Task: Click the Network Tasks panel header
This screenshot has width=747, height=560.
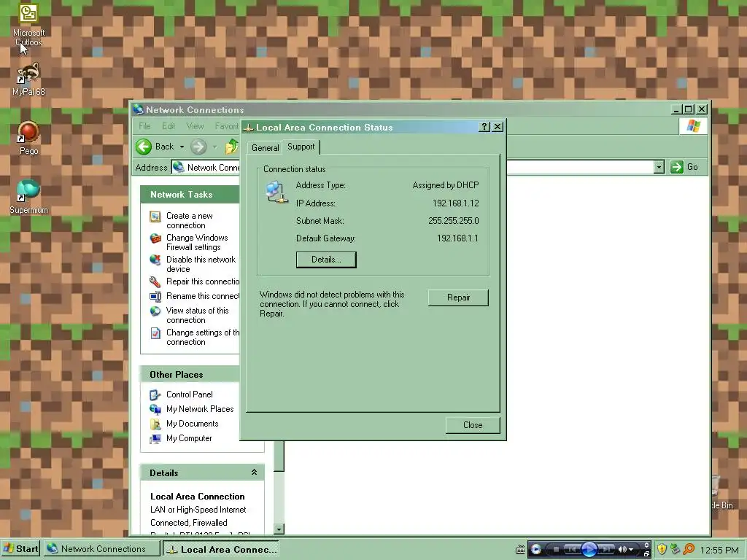Action: coord(190,194)
